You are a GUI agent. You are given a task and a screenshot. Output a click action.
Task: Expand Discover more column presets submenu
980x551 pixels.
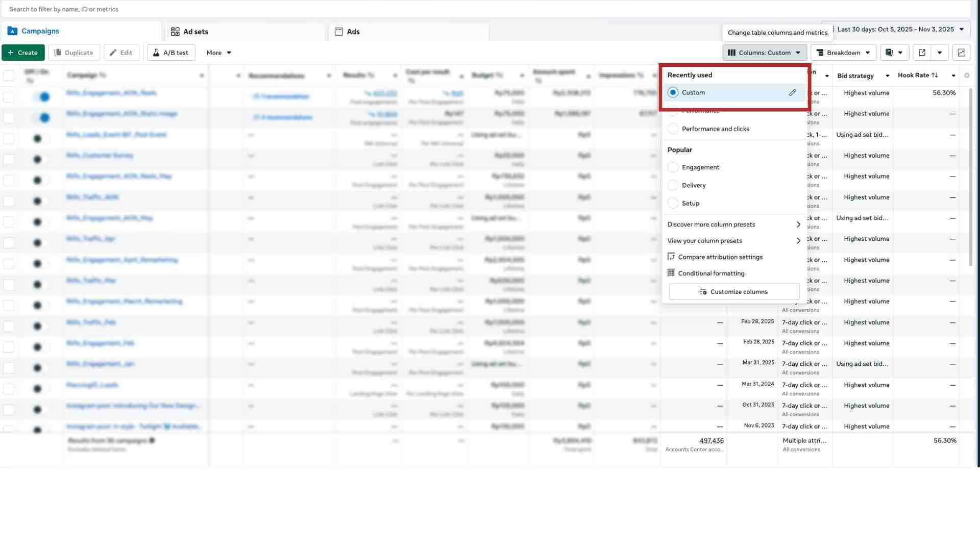(734, 224)
